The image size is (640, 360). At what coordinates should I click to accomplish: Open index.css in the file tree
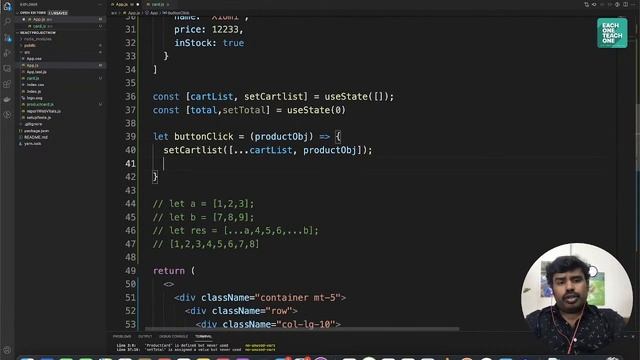[x=36, y=85]
